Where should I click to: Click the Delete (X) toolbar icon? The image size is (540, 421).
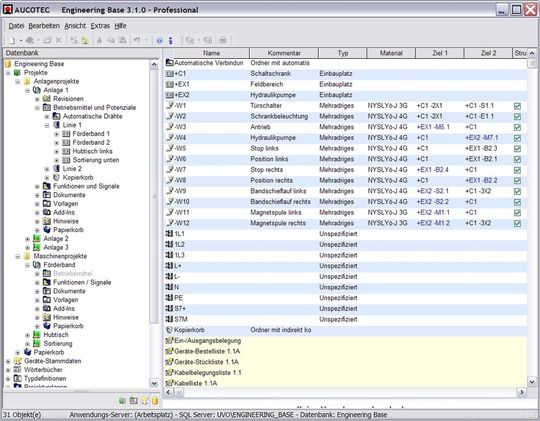(59, 40)
